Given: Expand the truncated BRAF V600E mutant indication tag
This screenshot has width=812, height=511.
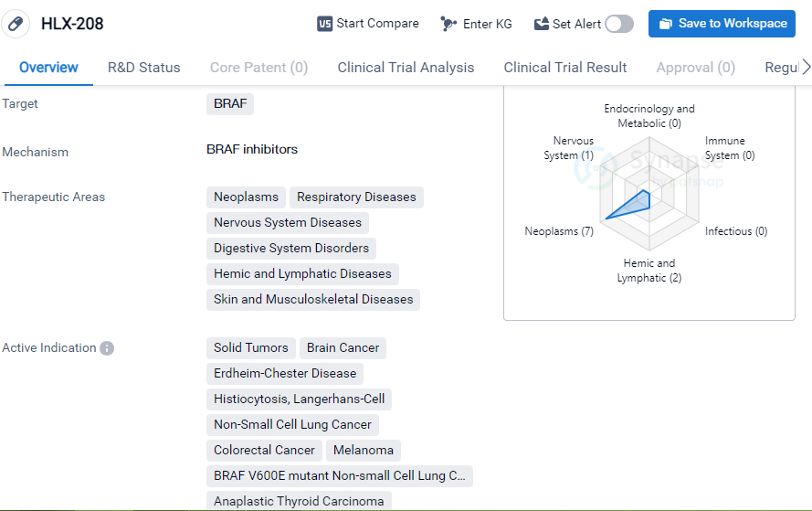Looking at the screenshot, I should tap(339, 476).
